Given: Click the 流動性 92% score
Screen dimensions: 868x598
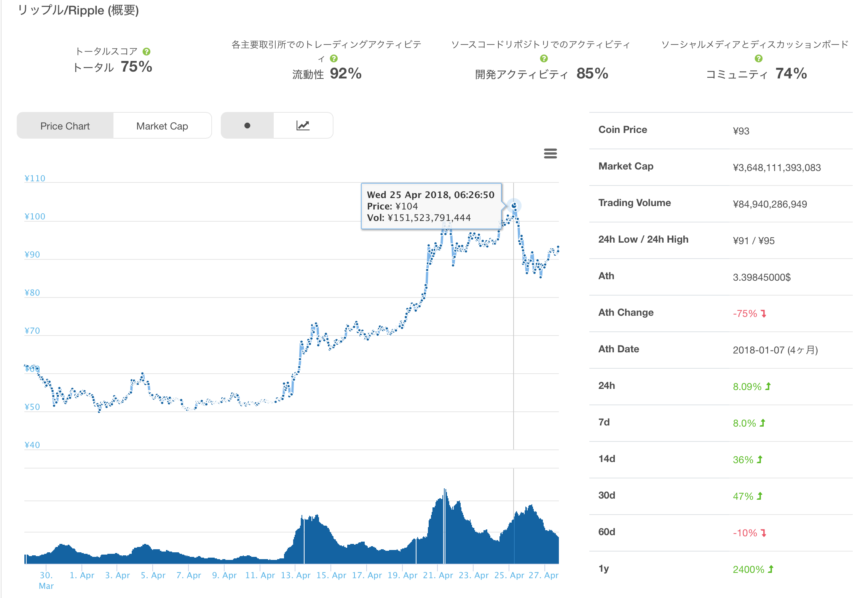Looking at the screenshot, I should pyautogui.click(x=327, y=74).
